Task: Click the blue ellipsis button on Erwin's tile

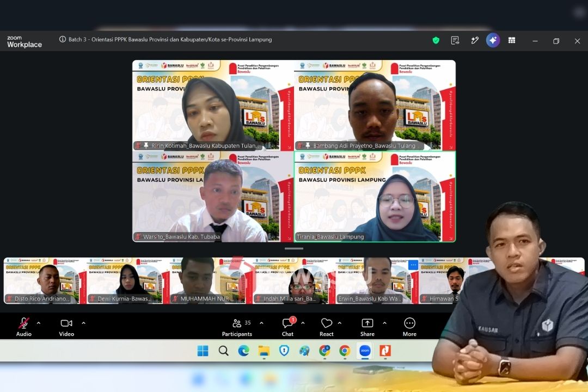Action: [413, 265]
